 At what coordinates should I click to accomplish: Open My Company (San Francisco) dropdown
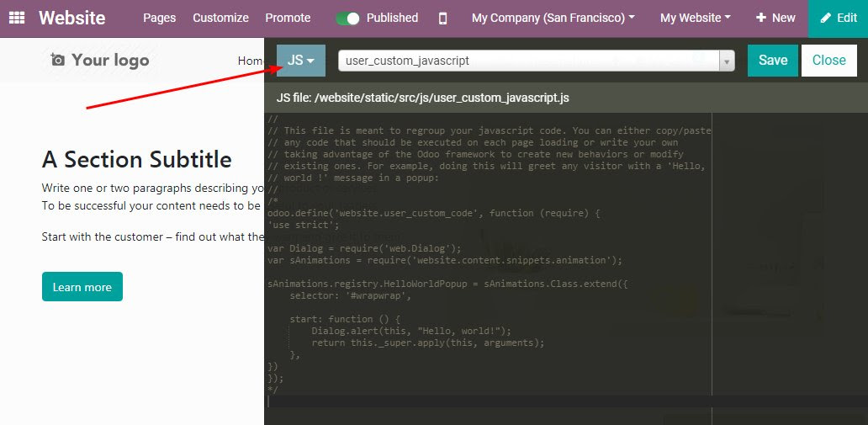click(x=553, y=19)
